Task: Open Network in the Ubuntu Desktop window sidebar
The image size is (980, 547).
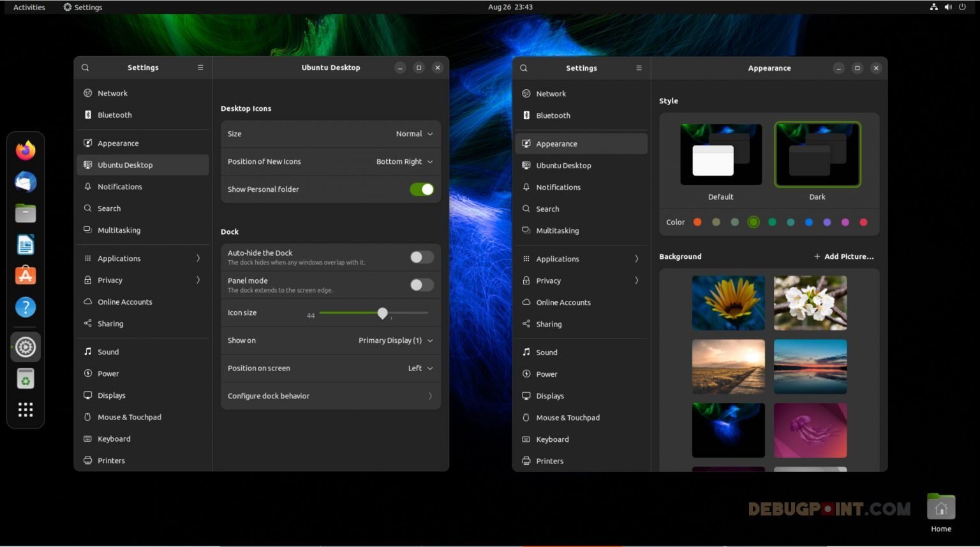Action: [143, 93]
